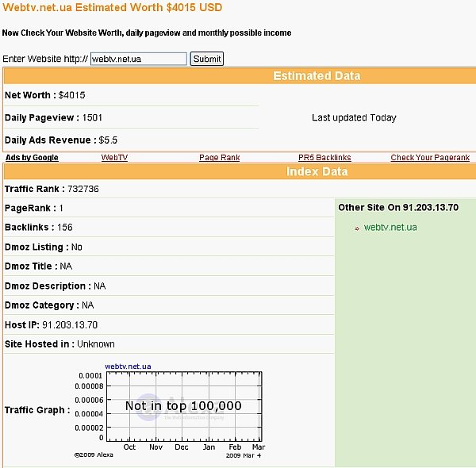Select the Index Data section header
Screen dimensions: 476x468
(x=317, y=171)
